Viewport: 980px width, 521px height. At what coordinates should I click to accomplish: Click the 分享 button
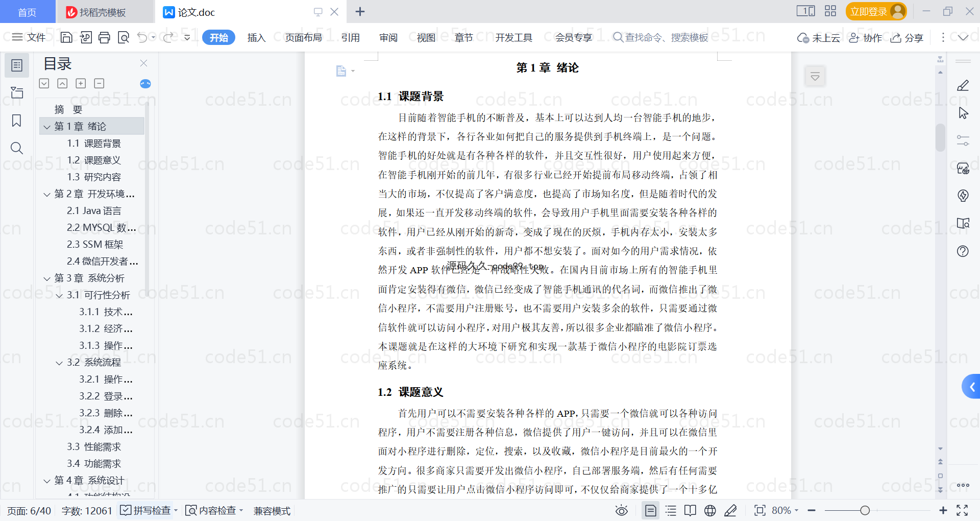[x=907, y=38]
